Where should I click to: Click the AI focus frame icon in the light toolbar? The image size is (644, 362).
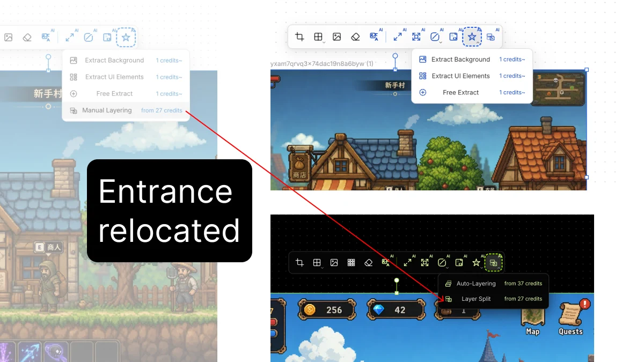coord(416,37)
